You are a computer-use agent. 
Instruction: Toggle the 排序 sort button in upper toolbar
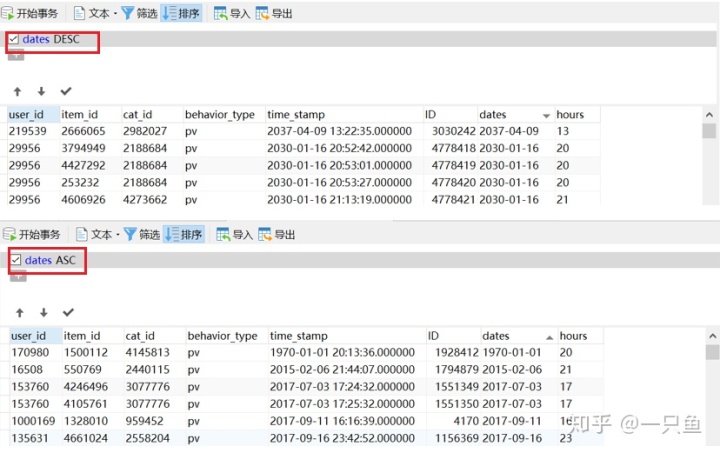tap(182, 14)
